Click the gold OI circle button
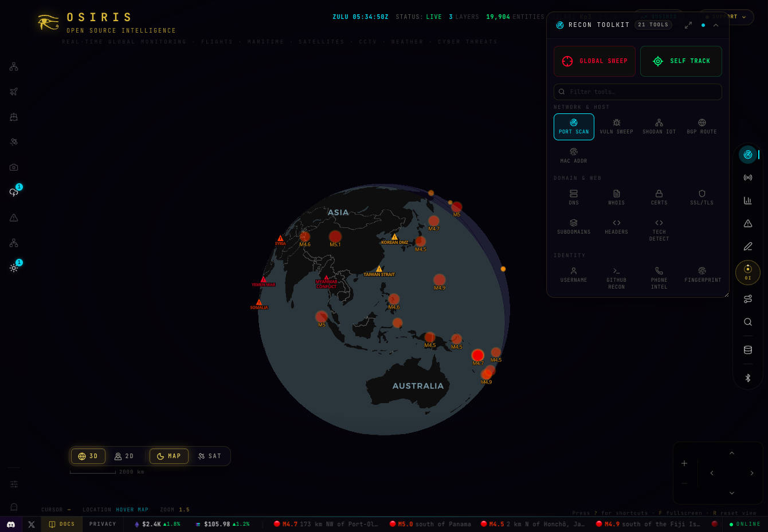Viewport: 768px width, 532px height. (748, 272)
